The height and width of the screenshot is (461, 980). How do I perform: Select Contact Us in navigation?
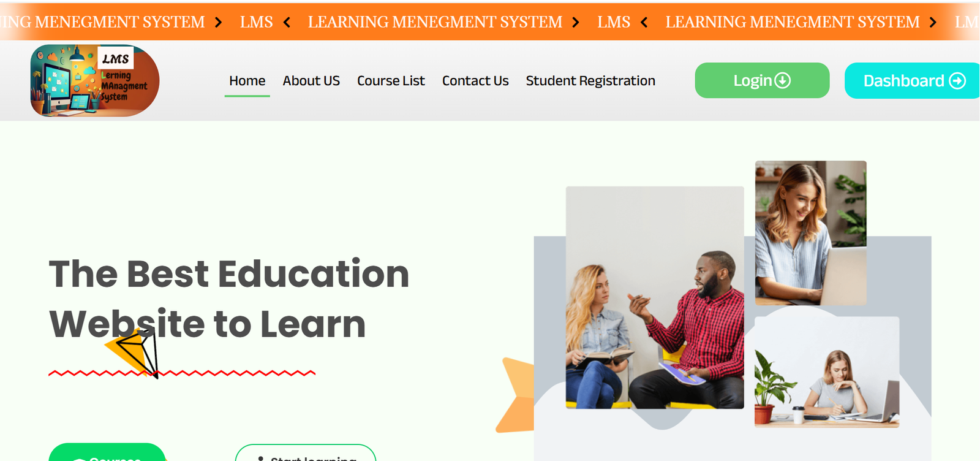tap(475, 81)
